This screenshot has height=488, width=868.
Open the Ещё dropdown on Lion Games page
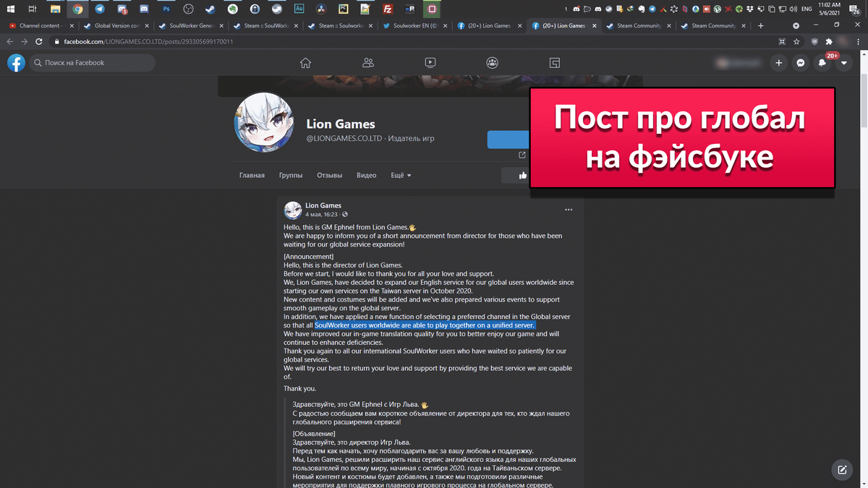[x=400, y=175]
